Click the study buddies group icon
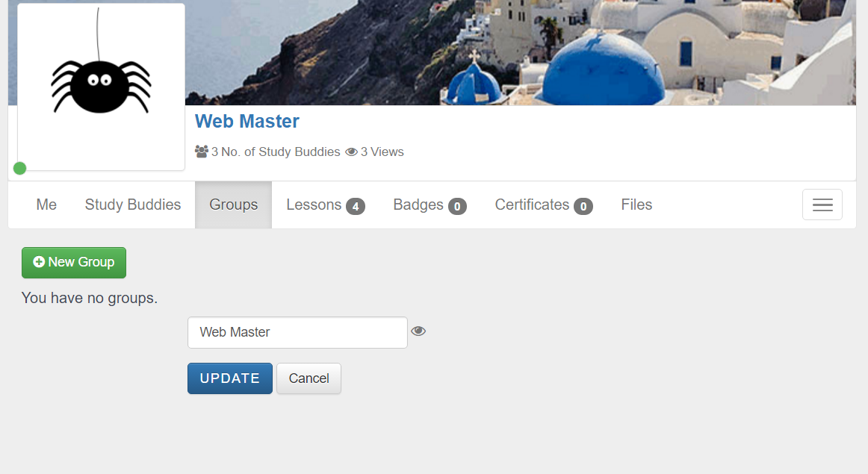Screen dimensions: 868x474 (x=202, y=152)
